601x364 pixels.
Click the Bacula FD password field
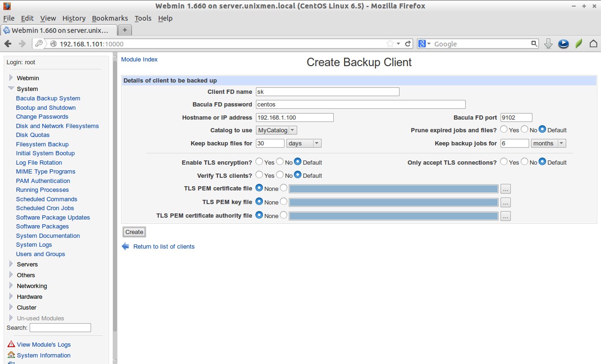point(361,104)
